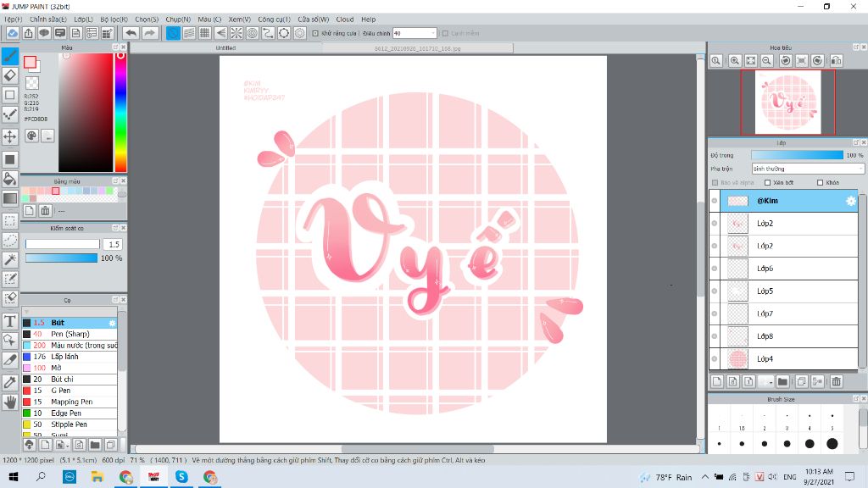Select the Hand pan tool

point(10,402)
